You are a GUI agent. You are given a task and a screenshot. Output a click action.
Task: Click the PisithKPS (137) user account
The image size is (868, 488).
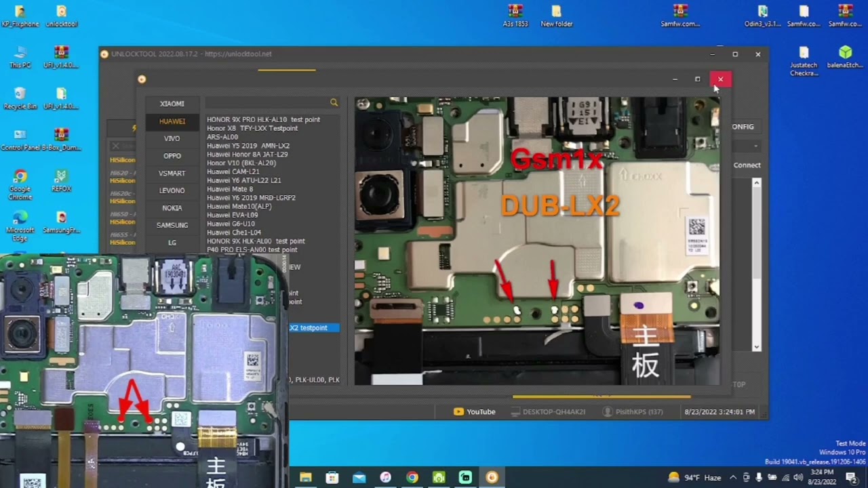click(633, 411)
